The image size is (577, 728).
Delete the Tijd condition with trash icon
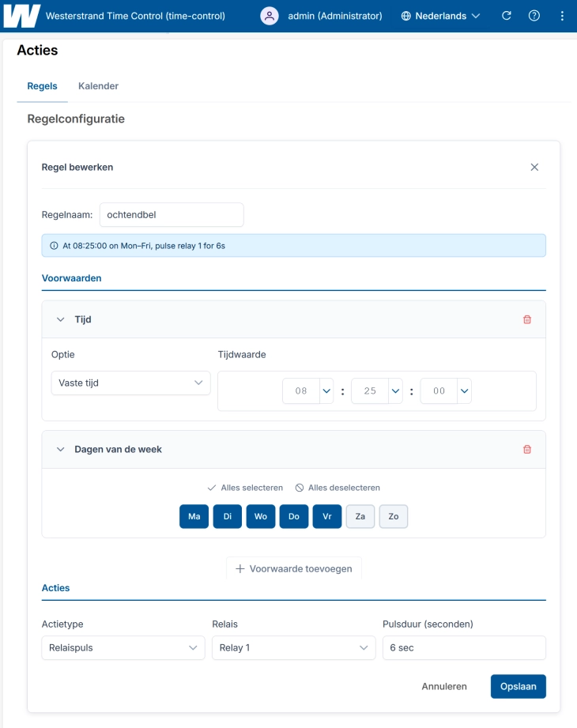(527, 319)
